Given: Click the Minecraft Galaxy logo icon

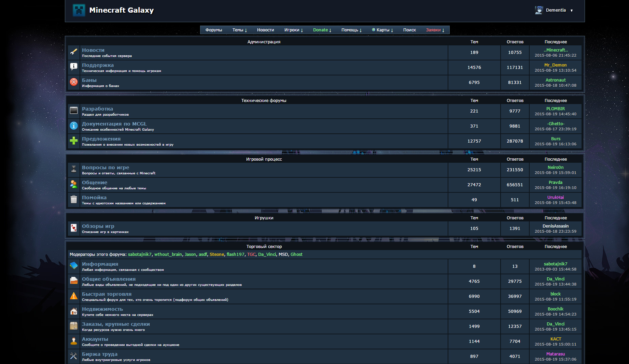Looking at the screenshot, I should (x=79, y=10).
